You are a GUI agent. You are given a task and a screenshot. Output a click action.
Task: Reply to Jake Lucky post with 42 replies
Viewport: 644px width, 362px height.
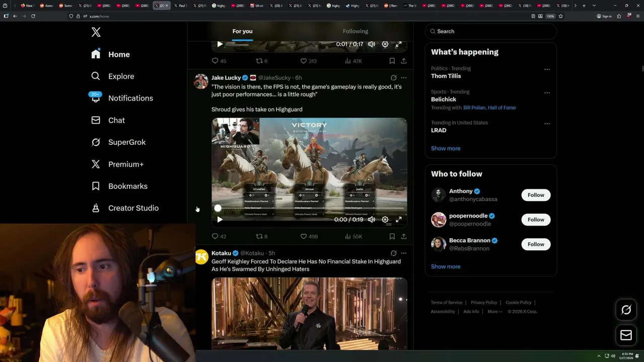(219, 236)
